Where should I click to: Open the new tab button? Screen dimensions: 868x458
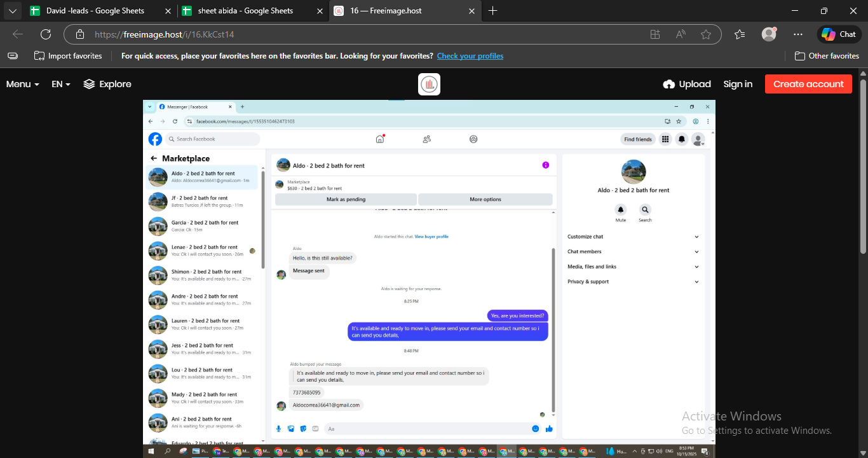pos(493,11)
